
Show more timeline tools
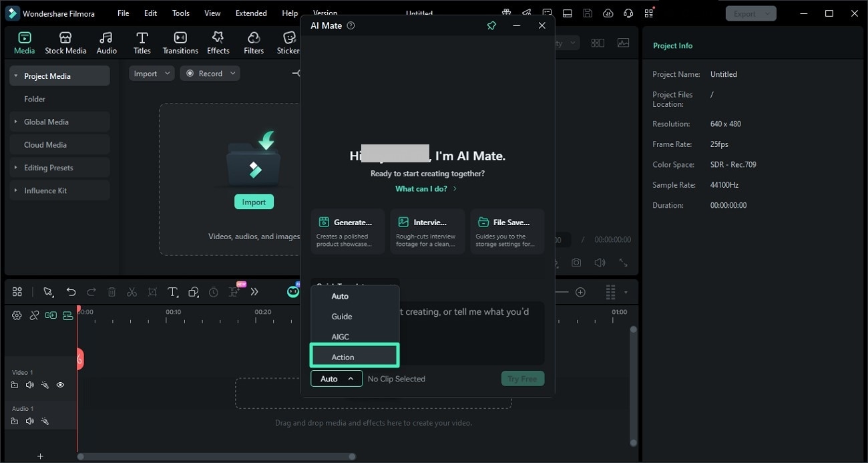point(254,292)
